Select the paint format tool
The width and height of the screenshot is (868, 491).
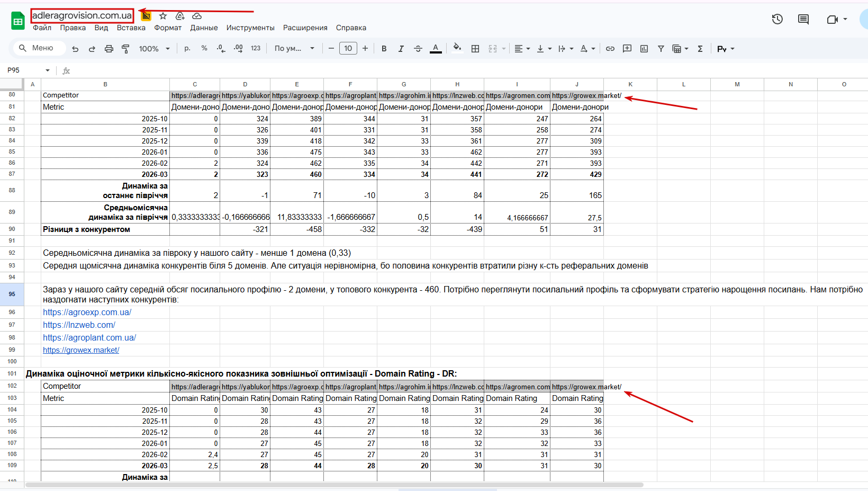126,49
